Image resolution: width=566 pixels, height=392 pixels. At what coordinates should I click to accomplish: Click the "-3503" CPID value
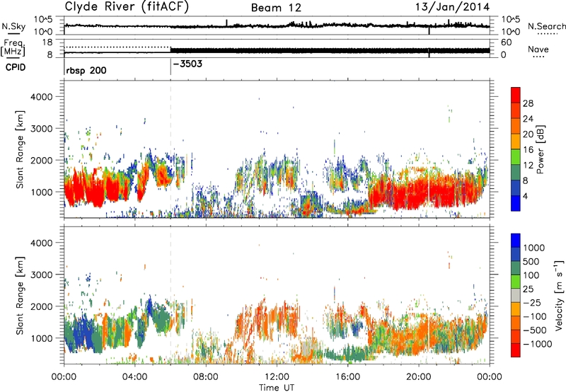(x=187, y=64)
